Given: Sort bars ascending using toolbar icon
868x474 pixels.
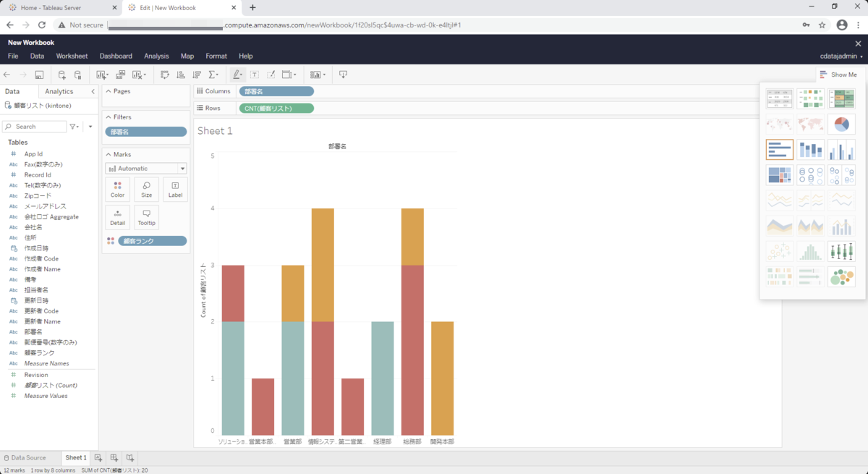Looking at the screenshot, I should click(181, 75).
